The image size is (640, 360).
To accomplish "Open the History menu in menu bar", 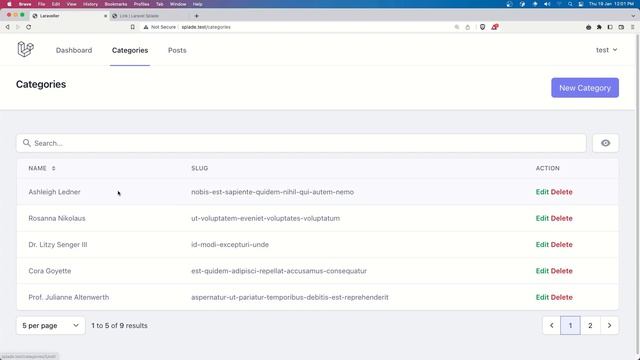I will [90, 4].
